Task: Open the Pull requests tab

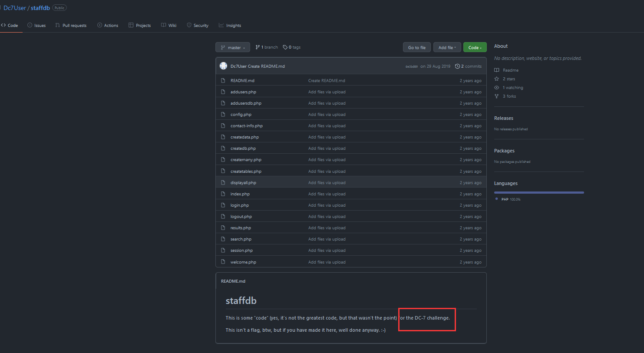Action: click(71, 26)
